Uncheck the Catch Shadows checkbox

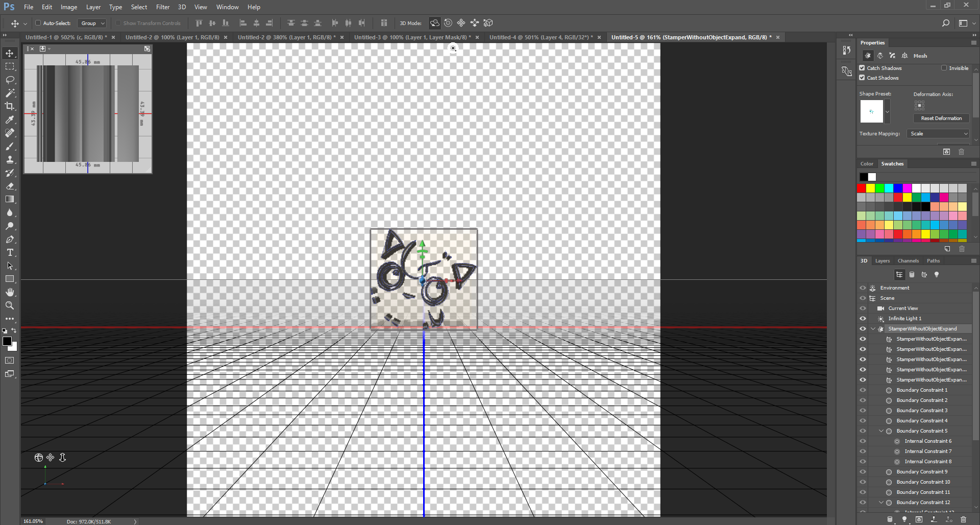pyautogui.click(x=862, y=67)
